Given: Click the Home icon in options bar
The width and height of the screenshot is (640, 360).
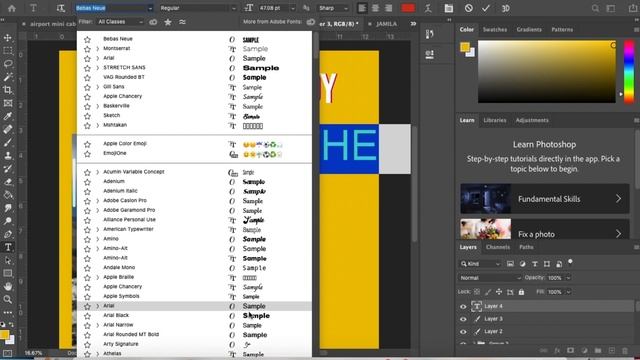Looking at the screenshot, I should coord(12,8).
